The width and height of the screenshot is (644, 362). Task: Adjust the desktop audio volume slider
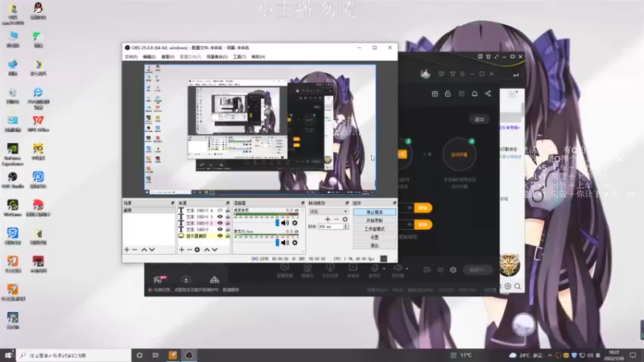[x=277, y=223]
